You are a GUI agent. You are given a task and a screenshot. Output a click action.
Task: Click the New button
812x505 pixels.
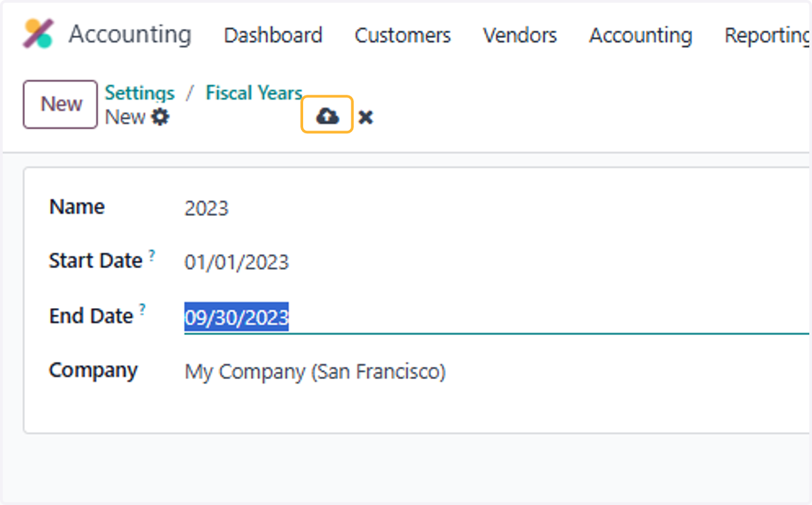click(62, 104)
